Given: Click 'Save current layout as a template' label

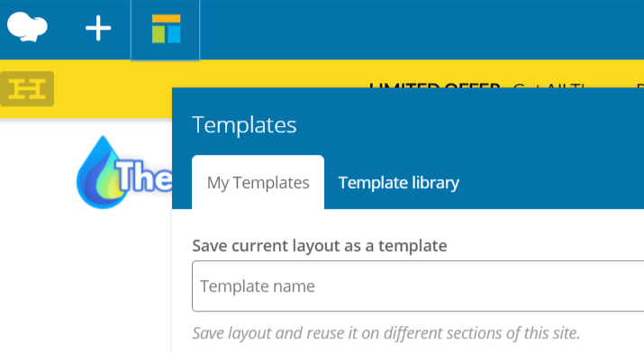Looking at the screenshot, I should pyautogui.click(x=320, y=246).
